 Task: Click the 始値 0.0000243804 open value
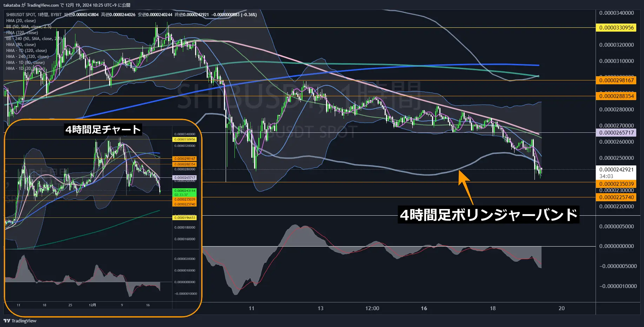(81, 15)
